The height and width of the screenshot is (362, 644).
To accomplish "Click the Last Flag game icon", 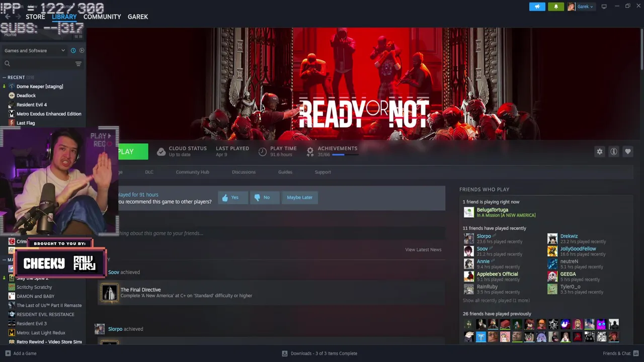I will coord(12,123).
